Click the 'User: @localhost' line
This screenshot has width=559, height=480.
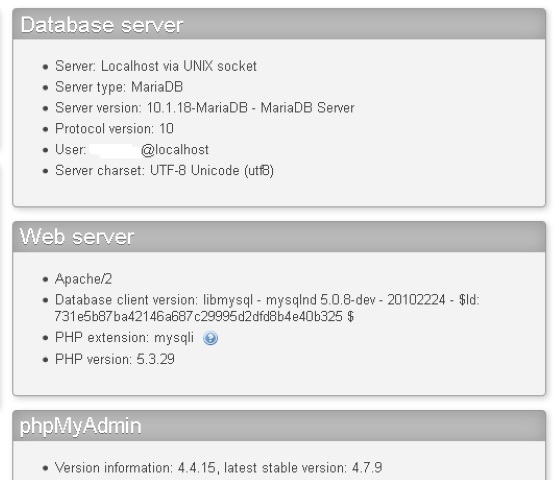(x=132, y=149)
